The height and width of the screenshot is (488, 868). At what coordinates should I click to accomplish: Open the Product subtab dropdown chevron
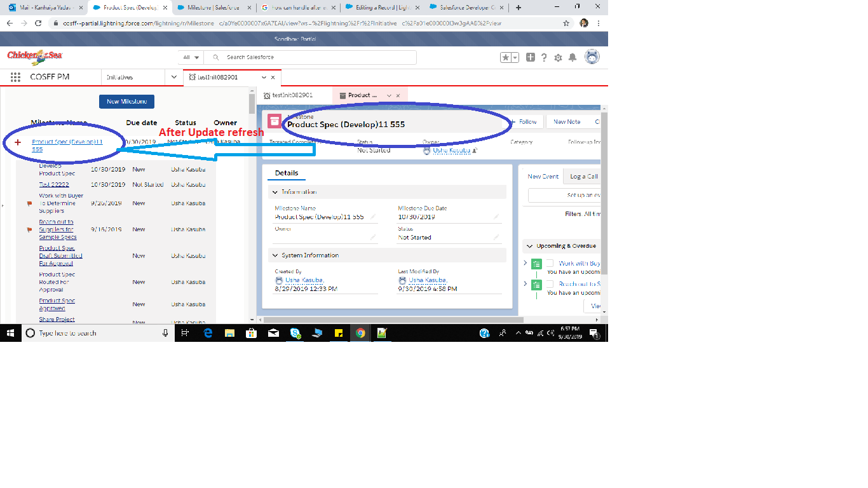point(388,95)
